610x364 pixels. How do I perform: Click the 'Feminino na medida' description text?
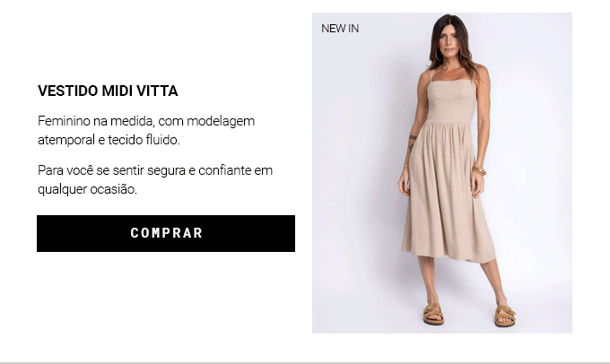click(x=146, y=130)
